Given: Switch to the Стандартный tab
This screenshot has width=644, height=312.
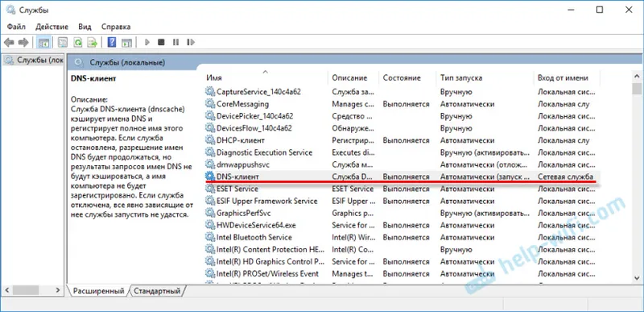Looking at the screenshot, I should [x=157, y=290].
